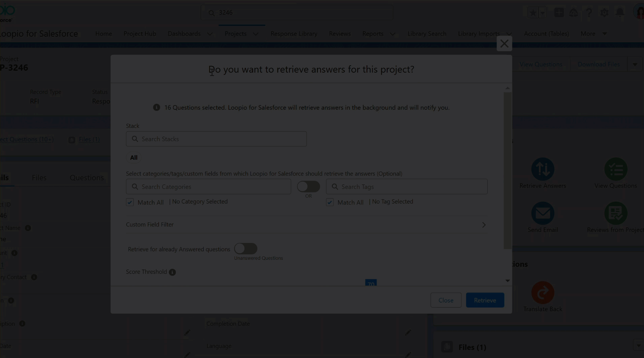This screenshot has width=644, height=358.
Task: Select the All stack pill
Action: pyautogui.click(x=134, y=157)
